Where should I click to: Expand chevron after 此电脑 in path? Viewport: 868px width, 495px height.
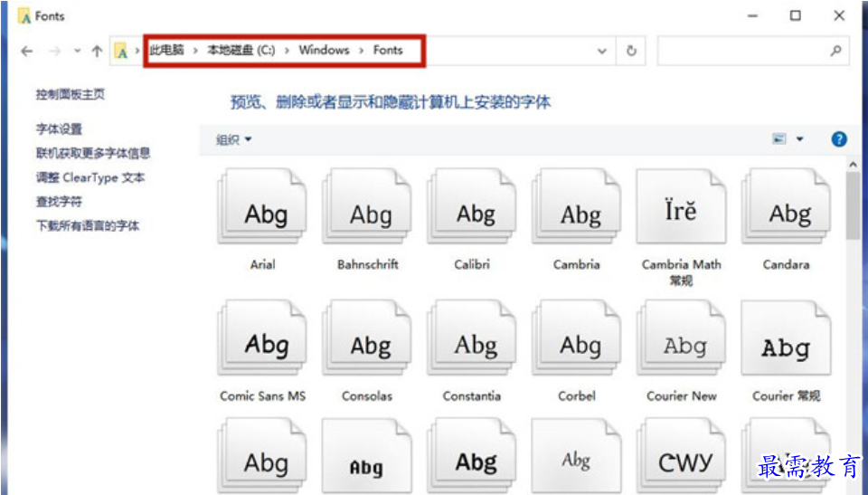pos(195,51)
